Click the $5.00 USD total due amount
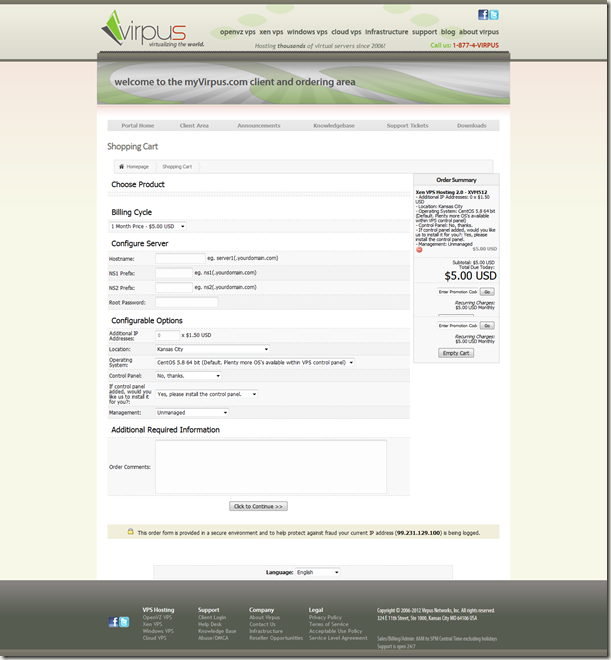The image size is (611, 660). tap(470, 276)
